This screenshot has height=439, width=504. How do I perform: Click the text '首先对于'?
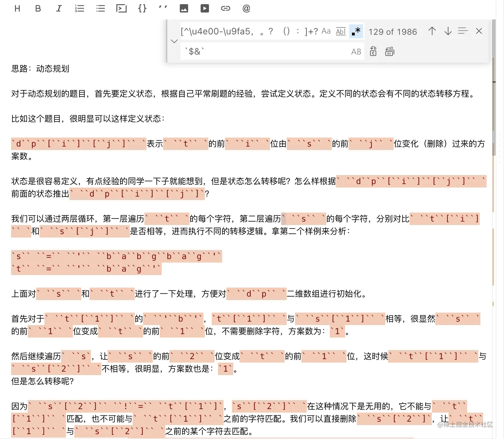click(28, 319)
